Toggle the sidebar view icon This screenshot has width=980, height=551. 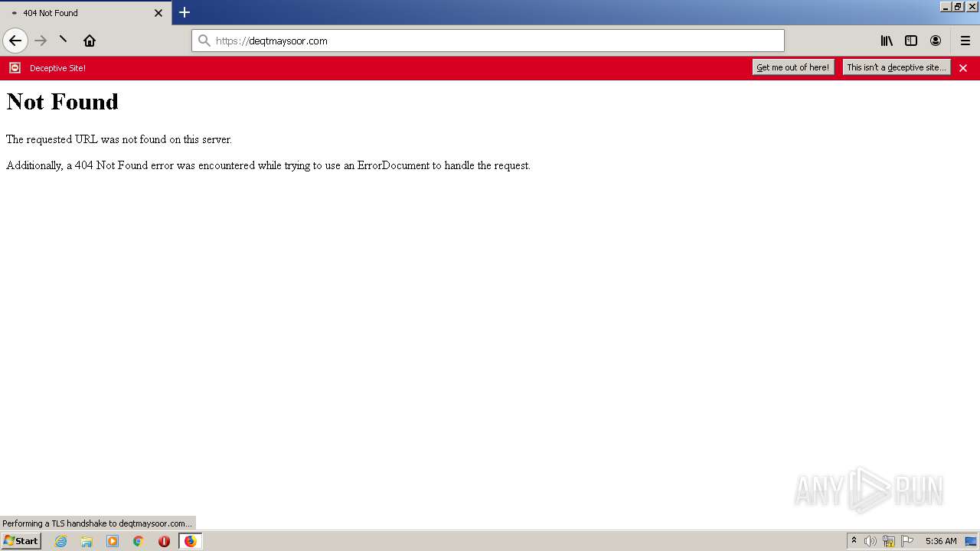[911, 41]
